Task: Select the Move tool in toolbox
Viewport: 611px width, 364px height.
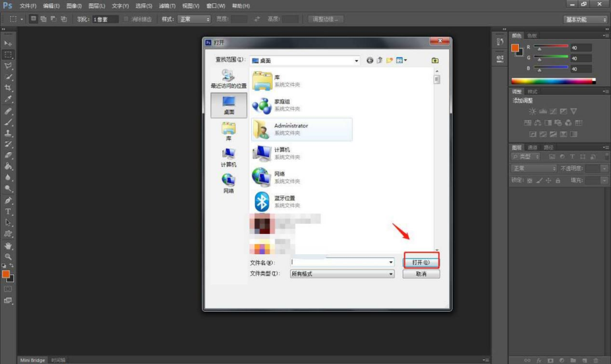Action: click(x=8, y=43)
